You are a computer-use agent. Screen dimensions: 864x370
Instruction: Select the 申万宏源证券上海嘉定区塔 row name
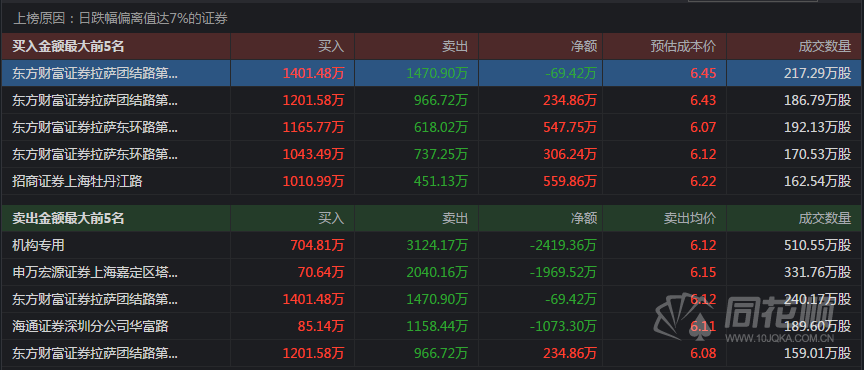95,272
